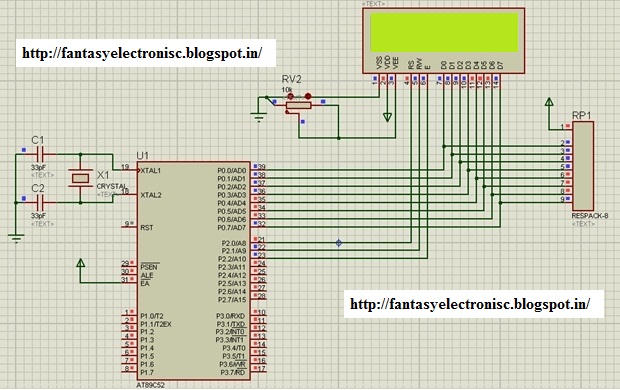Click the PSEN pin label

pos(149,267)
